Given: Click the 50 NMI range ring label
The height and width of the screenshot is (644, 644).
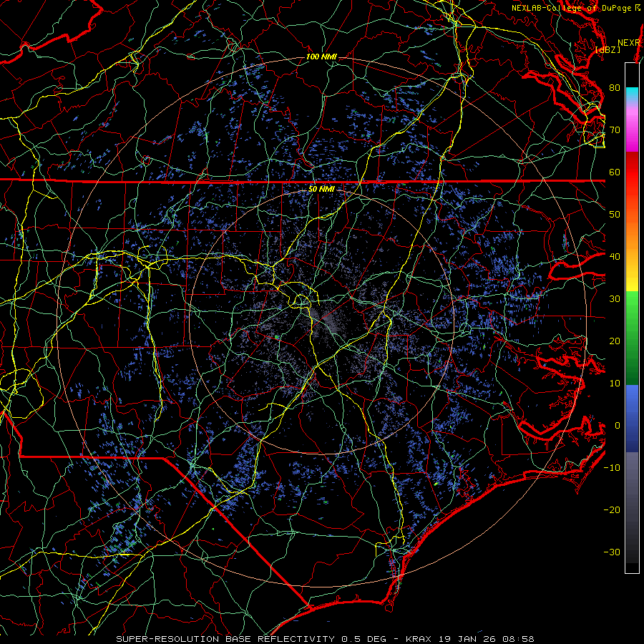Looking at the screenshot, I should 321,189.
